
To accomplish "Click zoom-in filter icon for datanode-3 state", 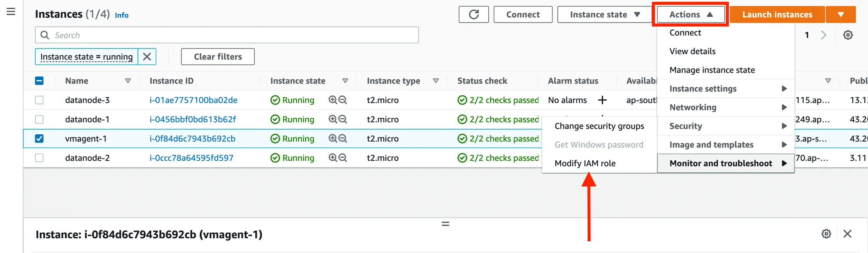I will 333,100.
